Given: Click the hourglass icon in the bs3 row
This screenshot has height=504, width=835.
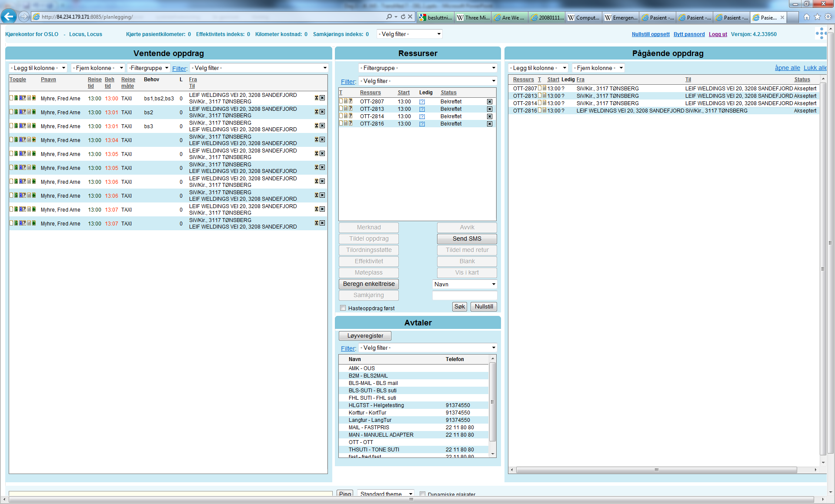Looking at the screenshot, I should tap(317, 126).
